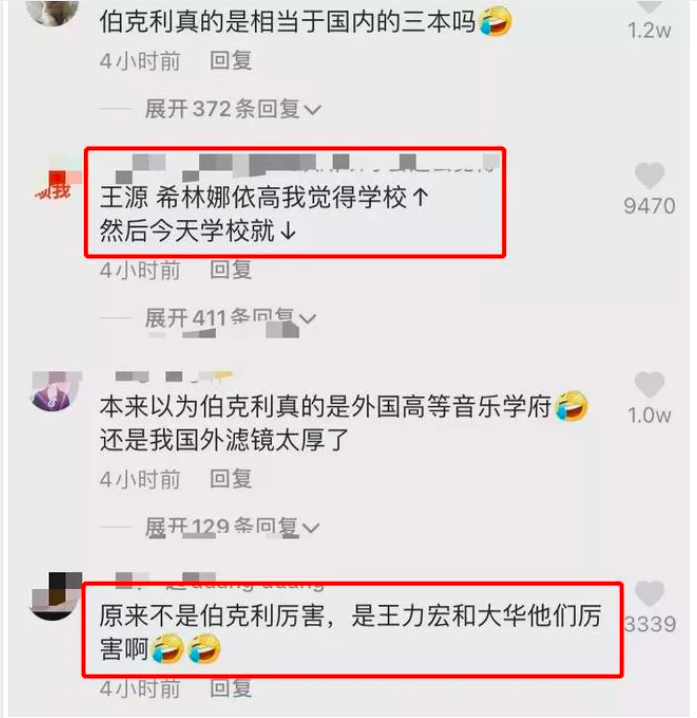Reply to the 滤镜太厚了 comment
Screen dimensions: 697x718
(x=231, y=479)
